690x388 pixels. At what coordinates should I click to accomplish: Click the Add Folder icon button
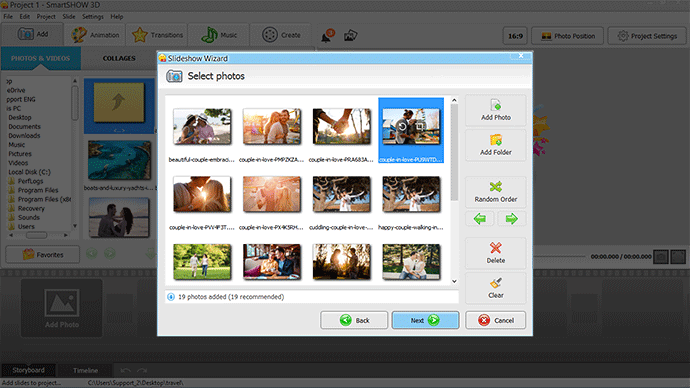495,145
